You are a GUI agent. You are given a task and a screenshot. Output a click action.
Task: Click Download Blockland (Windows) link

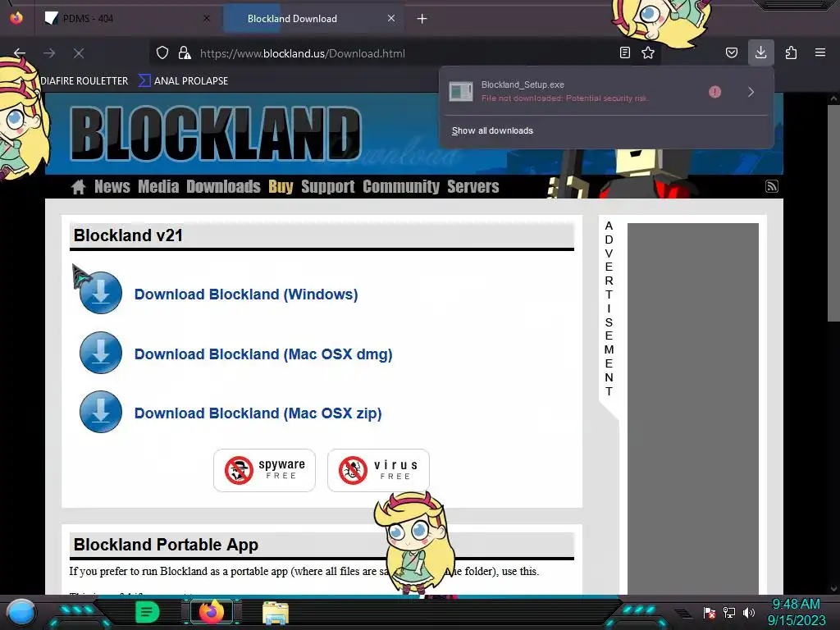[246, 294]
